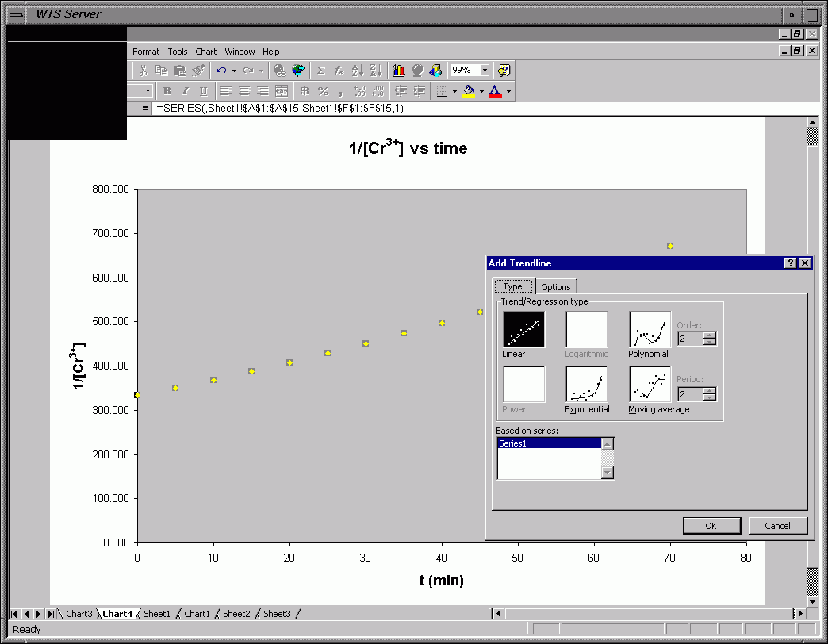Pick the Exponential regression type
Viewport: 828px width, 644px height.
click(586, 384)
